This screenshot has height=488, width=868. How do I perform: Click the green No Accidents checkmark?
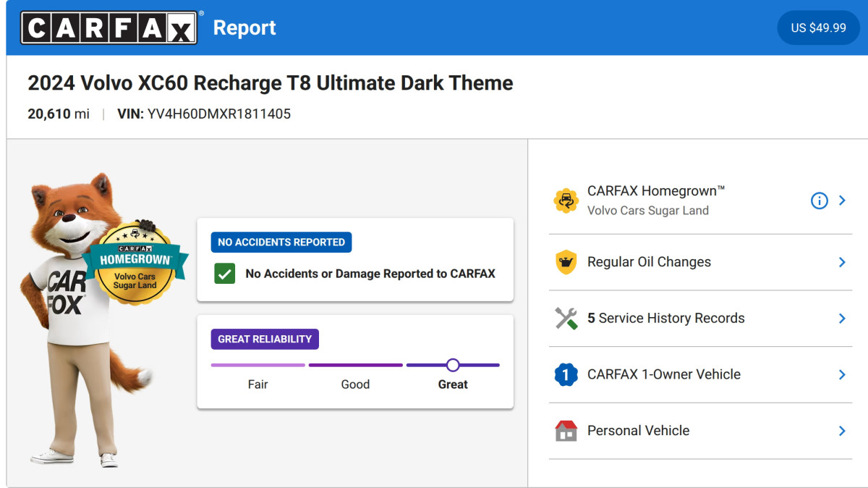tap(225, 274)
